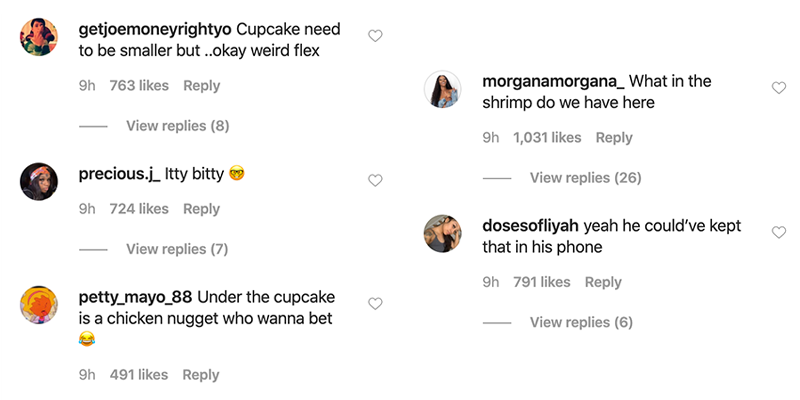The image size is (800, 400).
Task: Open precious.j_'s avatar
Action: click(x=39, y=180)
